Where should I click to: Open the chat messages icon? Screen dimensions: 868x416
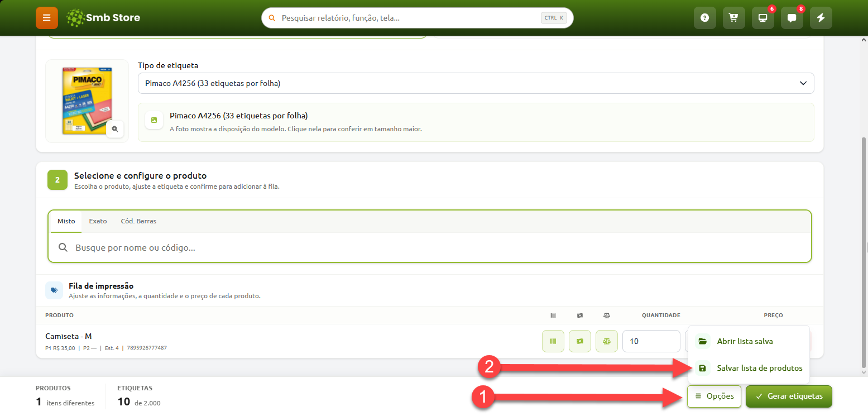[792, 18]
